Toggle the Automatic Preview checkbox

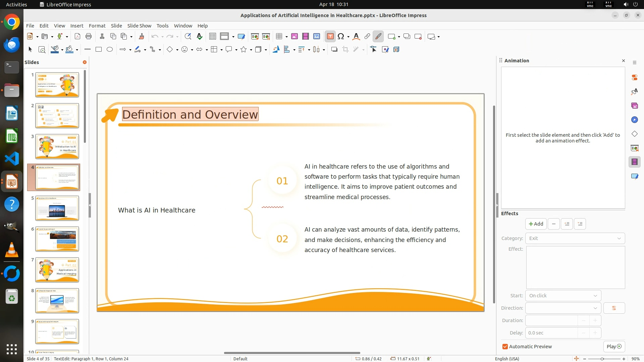tap(505, 347)
